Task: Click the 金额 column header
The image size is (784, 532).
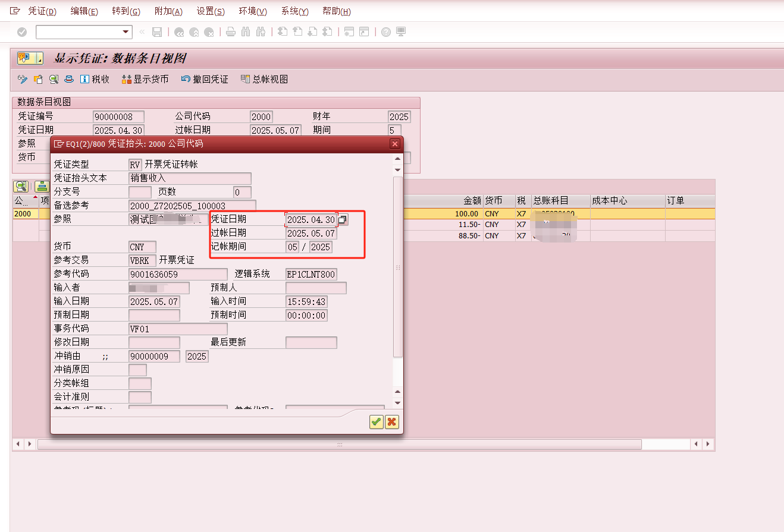Action: click(x=443, y=201)
